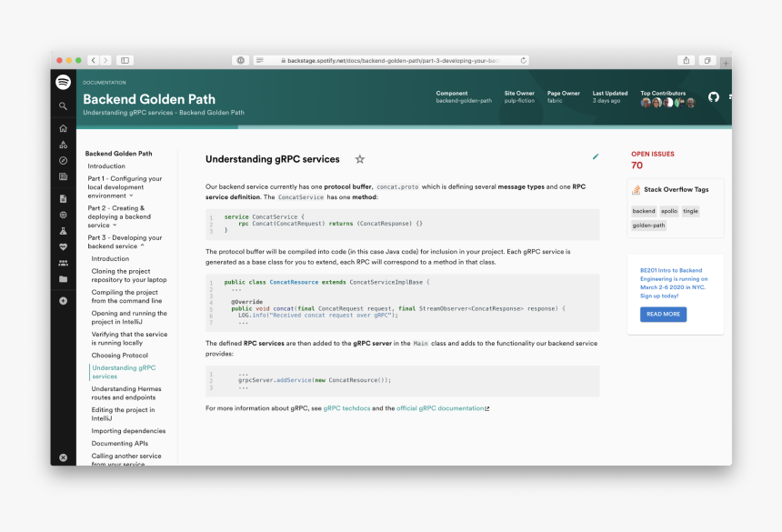Click the GitHub icon in the header
This screenshot has height=532, width=782.
[x=713, y=97]
